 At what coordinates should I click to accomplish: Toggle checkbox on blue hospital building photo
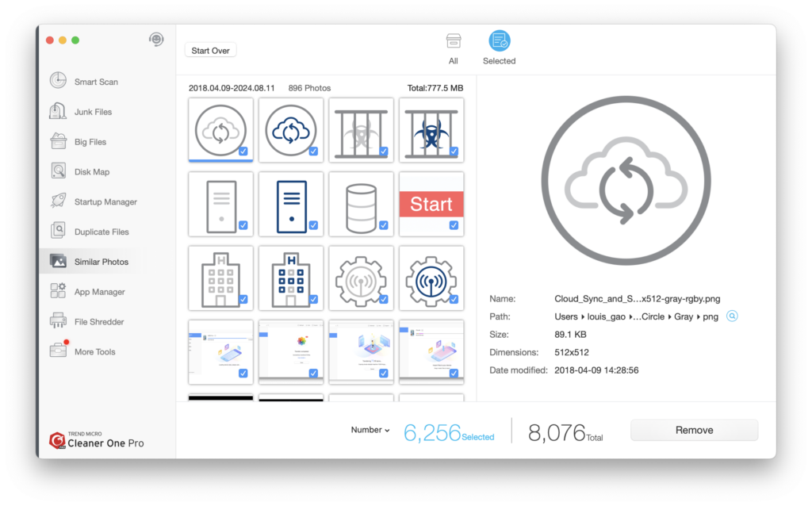pos(313,299)
